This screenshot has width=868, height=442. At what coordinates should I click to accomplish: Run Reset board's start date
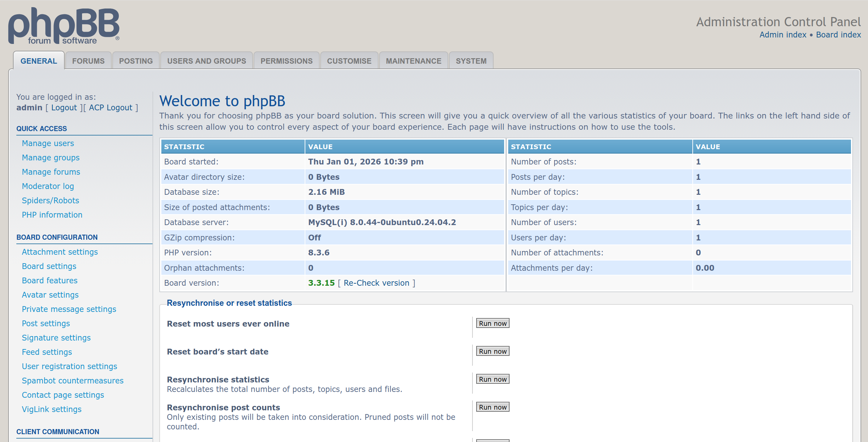(493, 351)
